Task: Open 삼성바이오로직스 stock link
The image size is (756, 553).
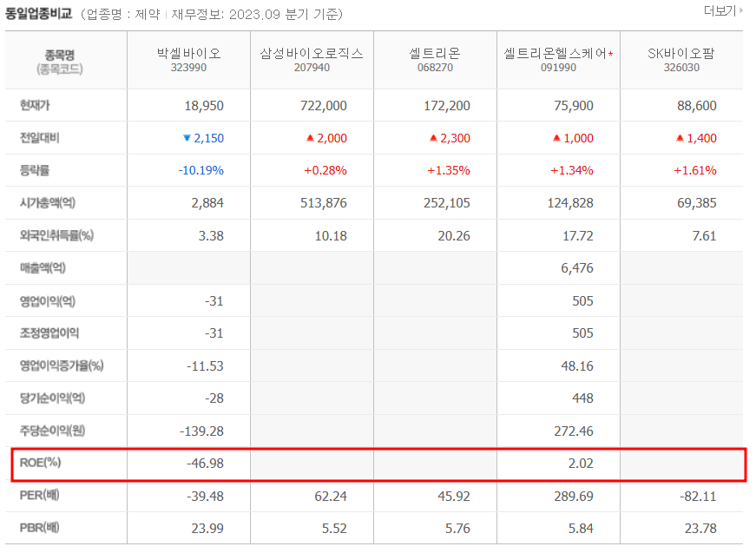Action: click(312, 53)
